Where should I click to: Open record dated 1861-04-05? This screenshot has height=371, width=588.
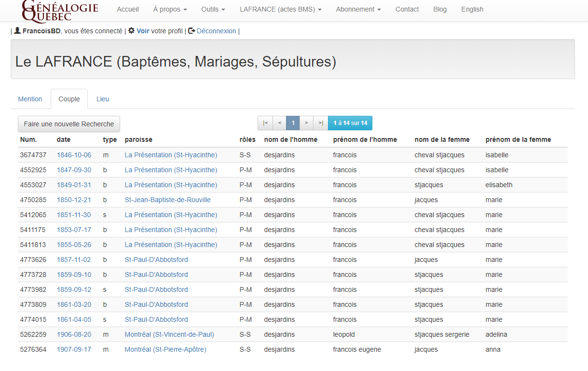coord(74,319)
